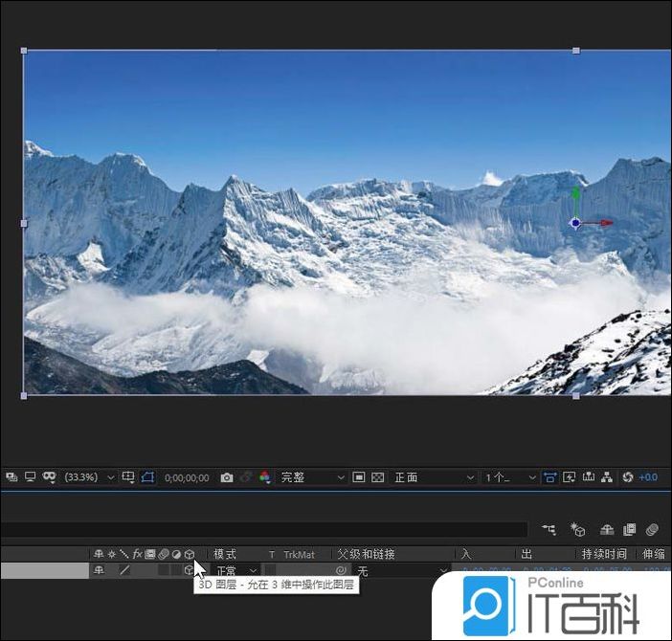Open the 1个 view layout dropdown
This screenshot has width=672, height=641.
click(509, 477)
